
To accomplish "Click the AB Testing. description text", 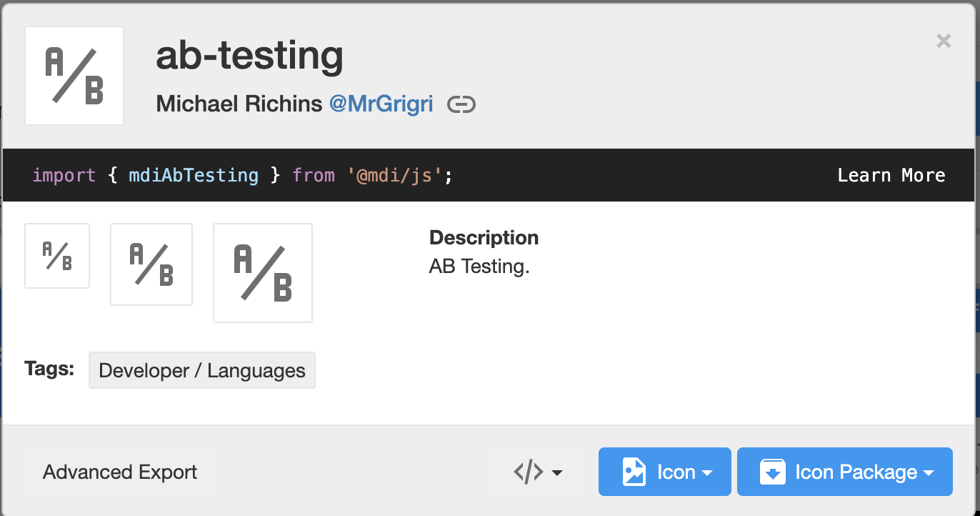I will pyautogui.click(x=479, y=267).
